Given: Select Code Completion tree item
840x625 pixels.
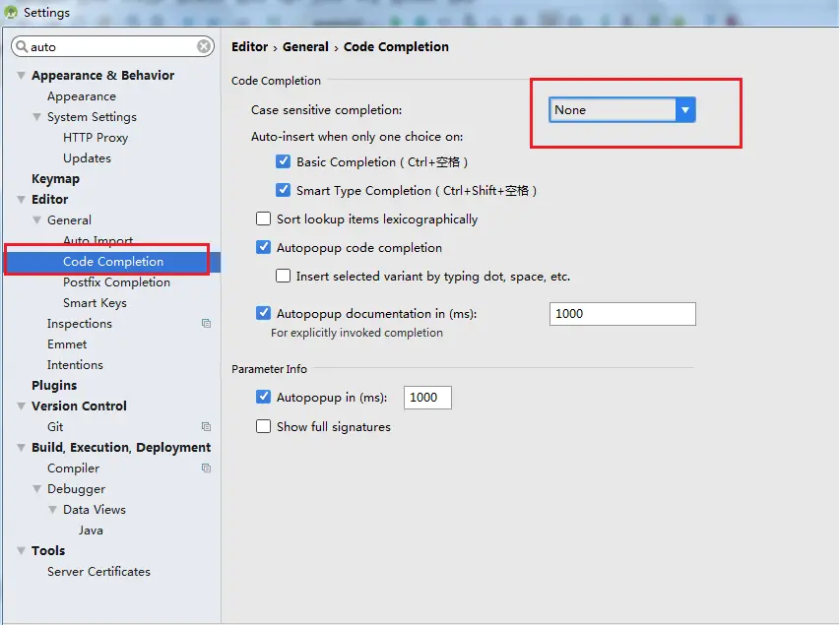Looking at the screenshot, I should [x=112, y=262].
